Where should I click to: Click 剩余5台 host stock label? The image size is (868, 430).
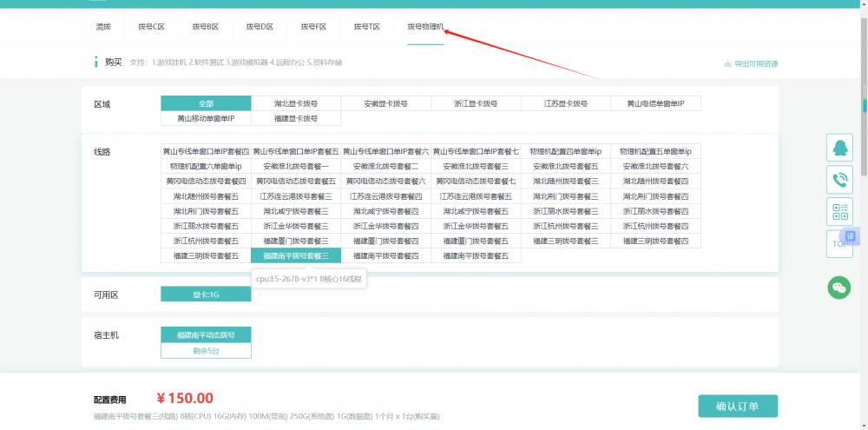point(206,350)
